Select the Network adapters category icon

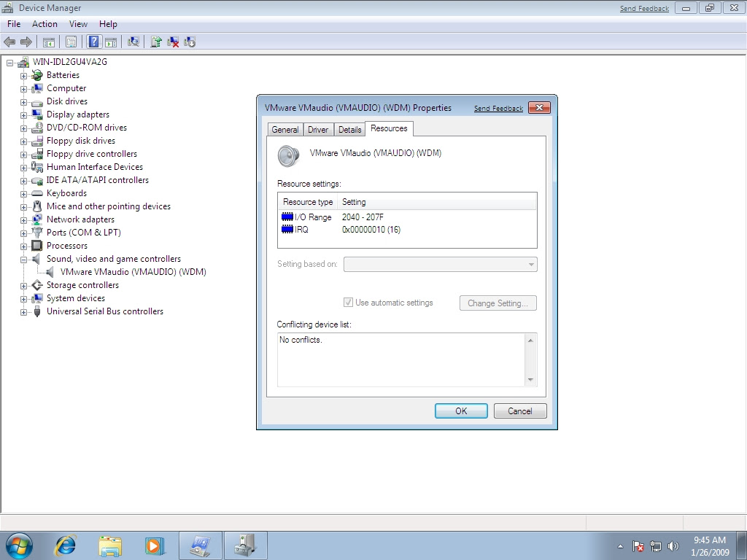tap(37, 219)
